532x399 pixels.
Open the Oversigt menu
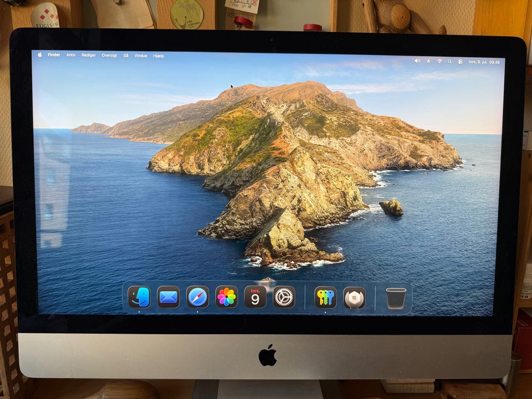(x=109, y=55)
